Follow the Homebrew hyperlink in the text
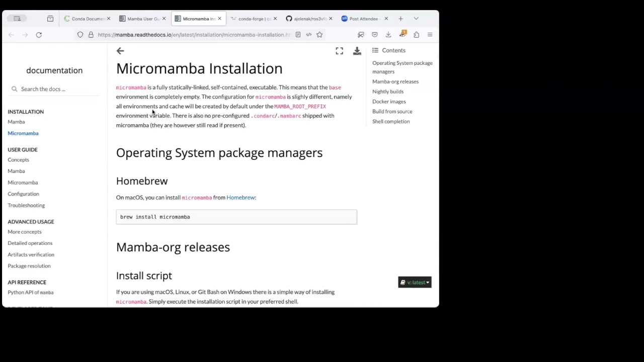Screen dimensions: 644x362 click(x=240, y=198)
